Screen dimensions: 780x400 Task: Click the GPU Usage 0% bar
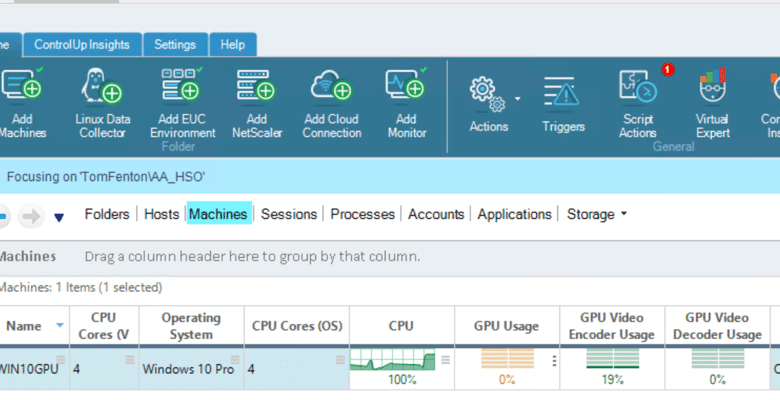[507, 359]
